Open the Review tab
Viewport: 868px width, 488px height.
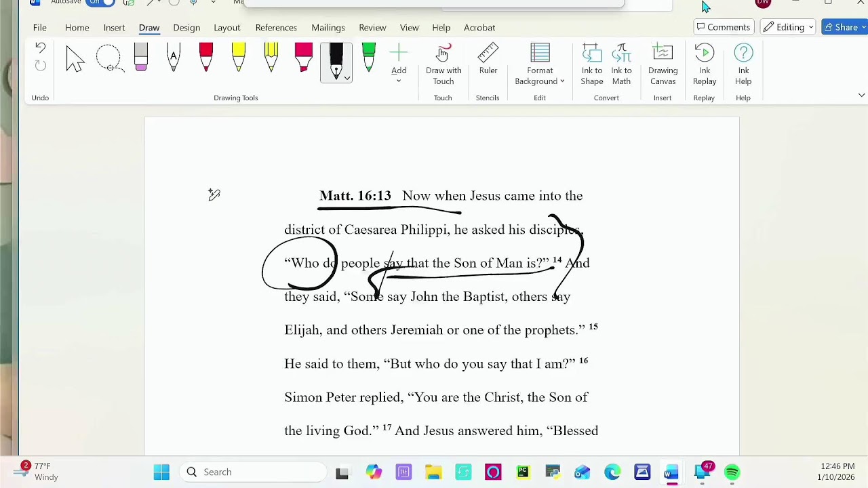[372, 28]
